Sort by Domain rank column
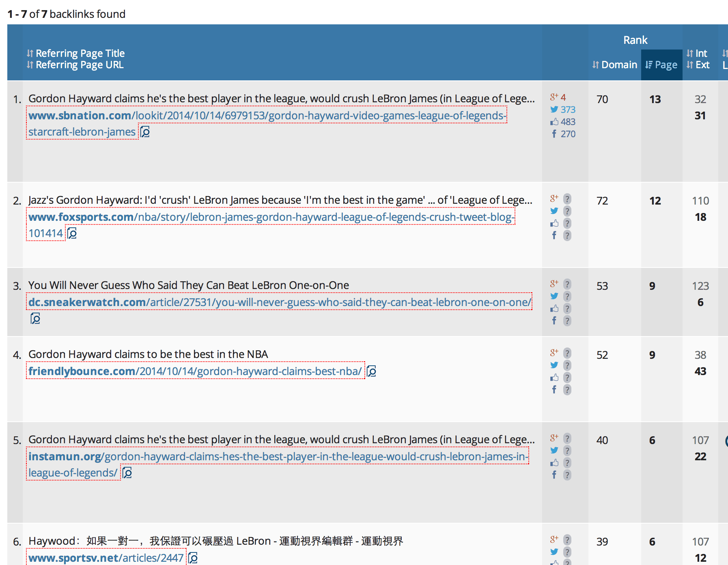 coord(614,65)
